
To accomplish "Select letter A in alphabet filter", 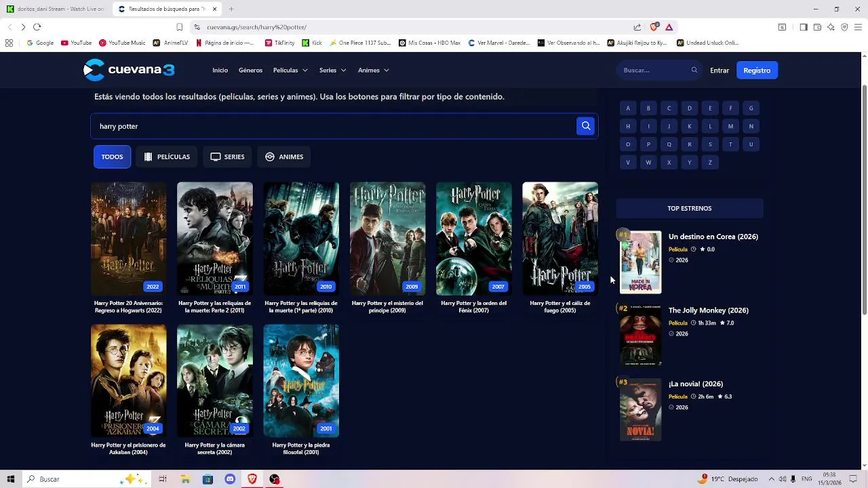I will pos(628,108).
